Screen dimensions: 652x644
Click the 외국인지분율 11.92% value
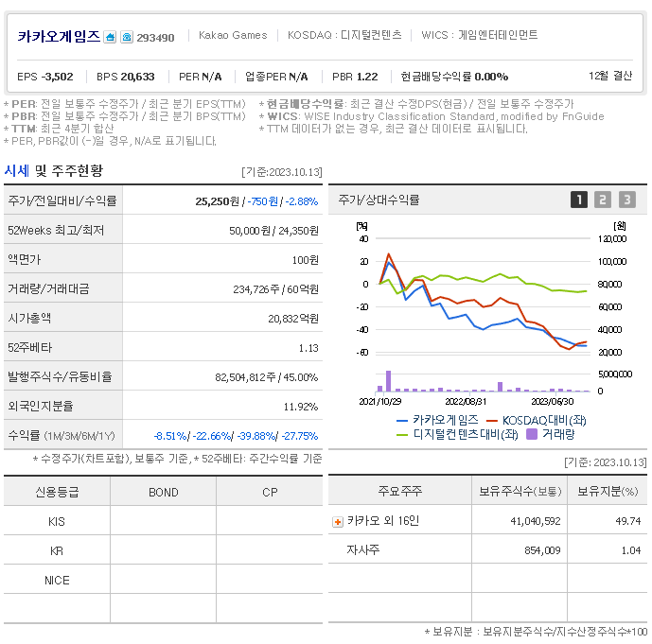[x=301, y=407]
